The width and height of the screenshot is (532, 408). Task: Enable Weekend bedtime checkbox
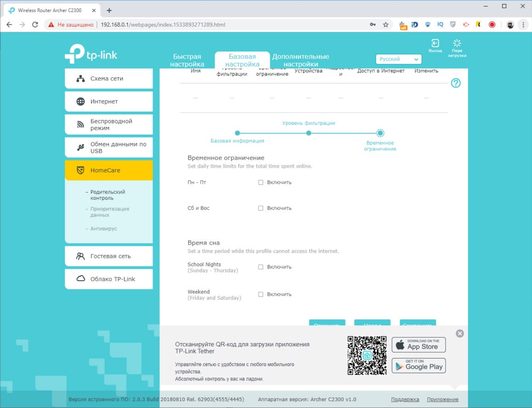point(261,295)
